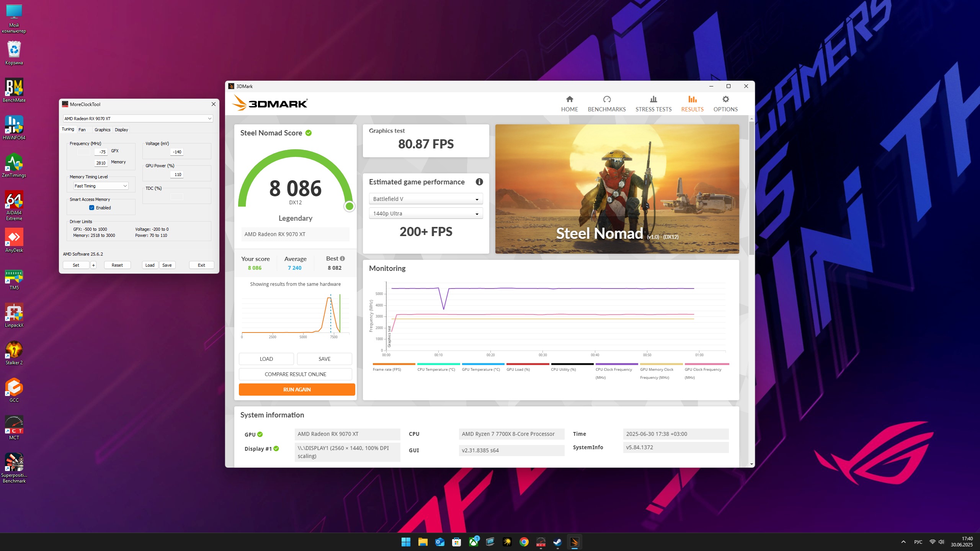
Task: Toggle the GPU Clock Frequency legend
Action: (x=702, y=370)
